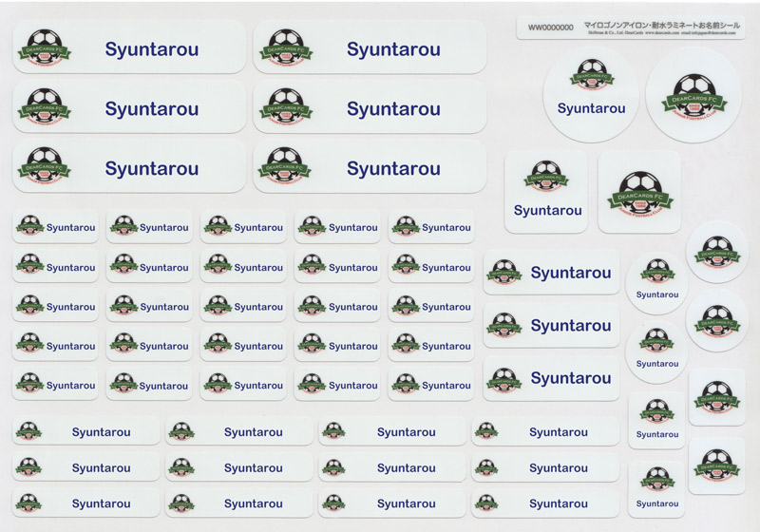This screenshot has width=760, height=532.
Task: Click the logo on the first small sticker in the top row of the small grid
Action: [x=29, y=226]
